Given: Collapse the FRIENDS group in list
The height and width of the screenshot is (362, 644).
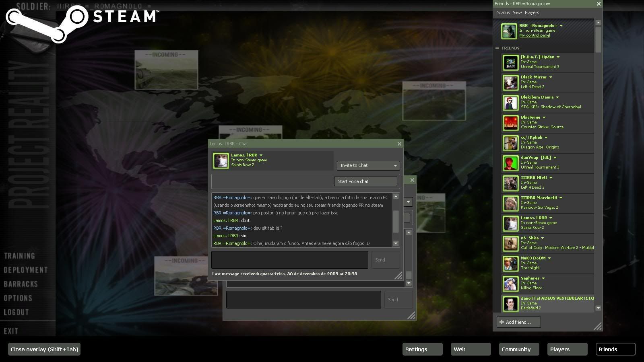Looking at the screenshot, I should click(497, 48).
